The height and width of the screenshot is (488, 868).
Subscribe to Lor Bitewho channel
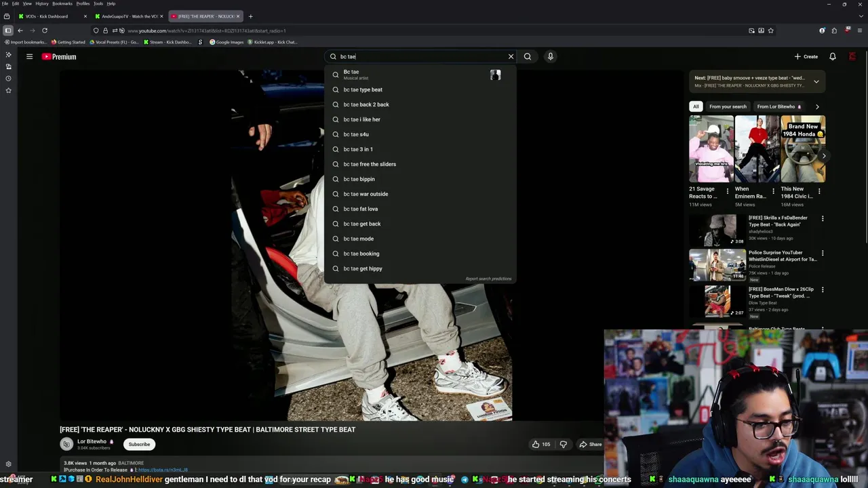click(139, 444)
